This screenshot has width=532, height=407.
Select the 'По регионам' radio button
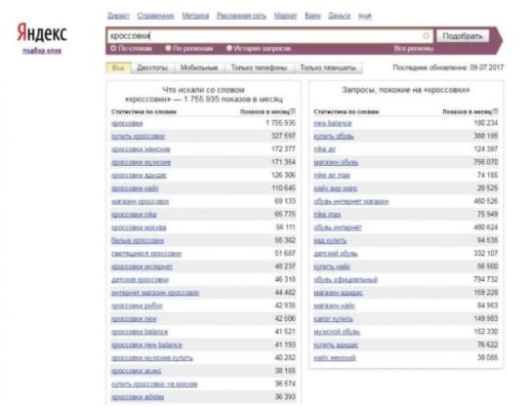click(168, 49)
